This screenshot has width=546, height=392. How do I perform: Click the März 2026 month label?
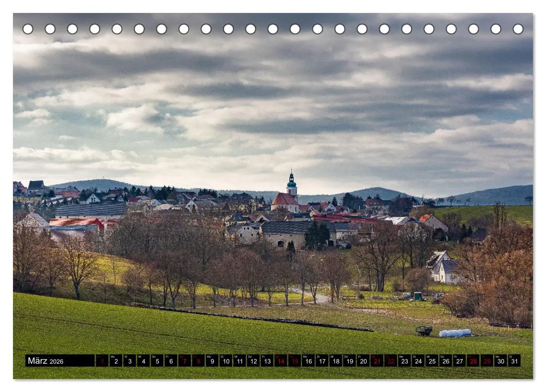60,361
